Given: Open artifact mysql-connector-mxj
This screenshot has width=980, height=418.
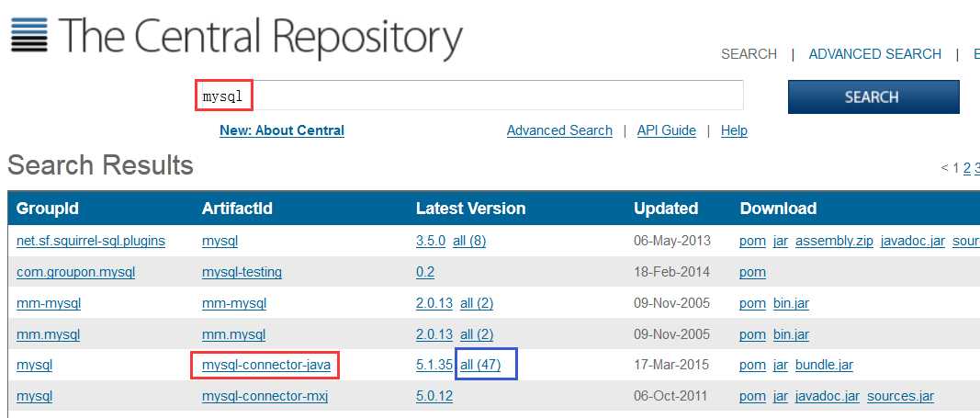Looking at the screenshot, I should (265, 396).
